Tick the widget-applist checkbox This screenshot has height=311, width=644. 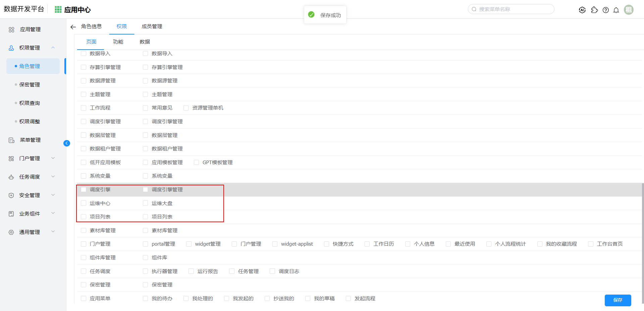[x=275, y=244]
